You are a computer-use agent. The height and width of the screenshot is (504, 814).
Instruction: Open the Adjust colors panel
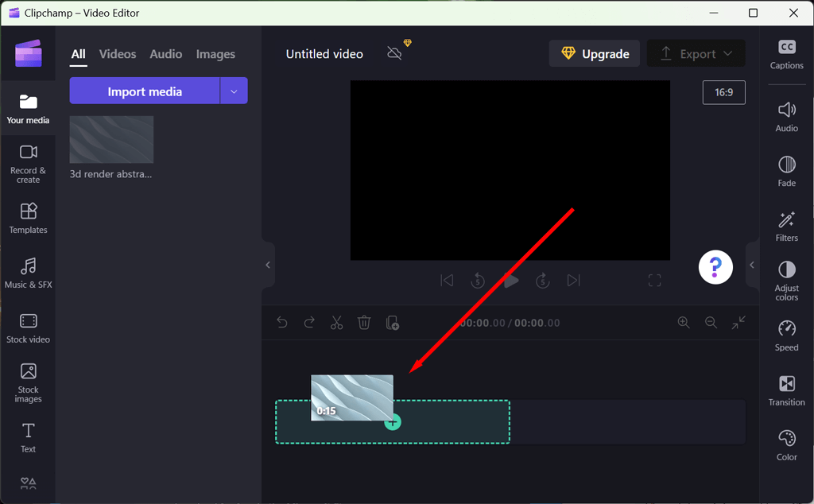786,280
